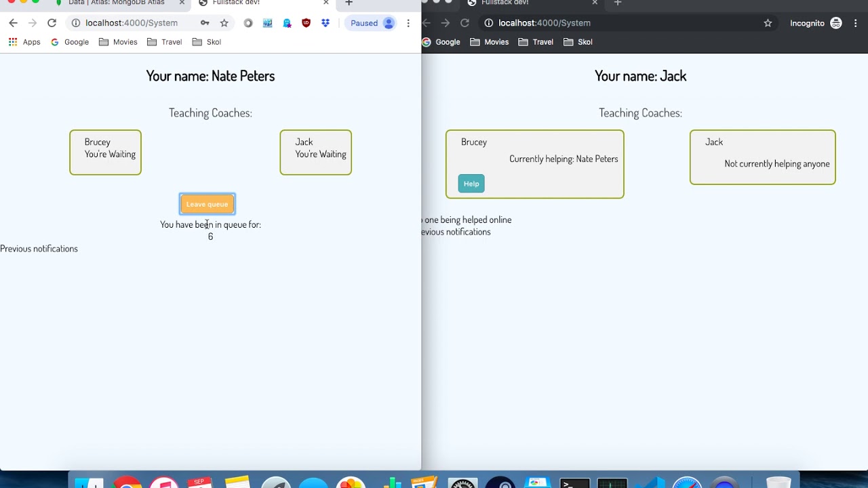Close the Fullstack dev tab in left window
Screen dimensions: 868x488
coord(325,3)
